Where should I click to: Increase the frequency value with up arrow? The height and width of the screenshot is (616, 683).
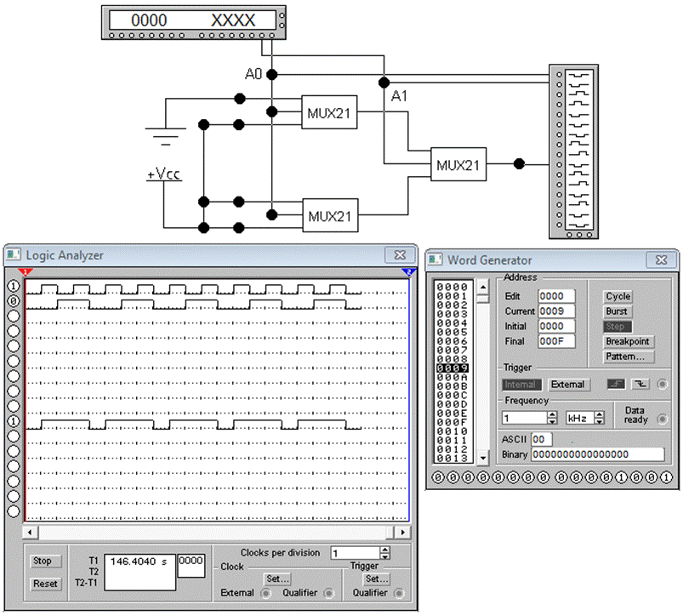551,415
